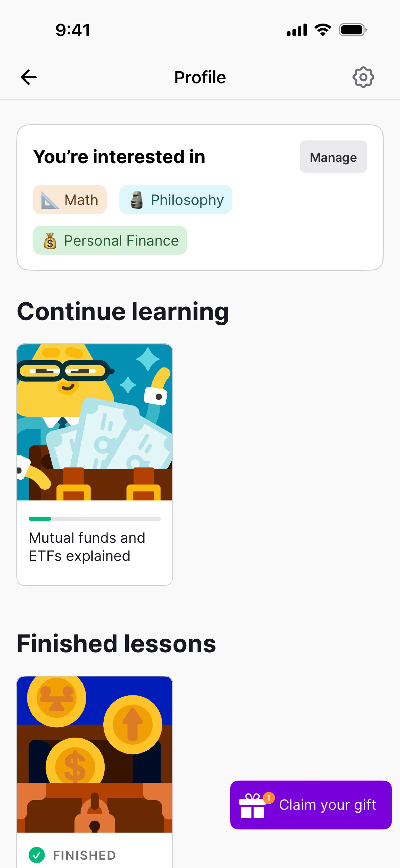Screen dimensions: 400x868
Task: Tap the FINISHED status label
Action: coord(85,855)
